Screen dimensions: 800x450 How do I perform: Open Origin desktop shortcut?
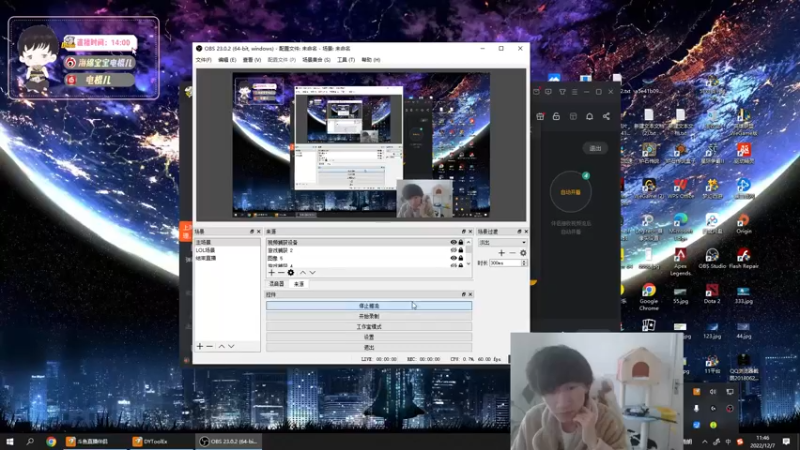pyautogui.click(x=744, y=223)
